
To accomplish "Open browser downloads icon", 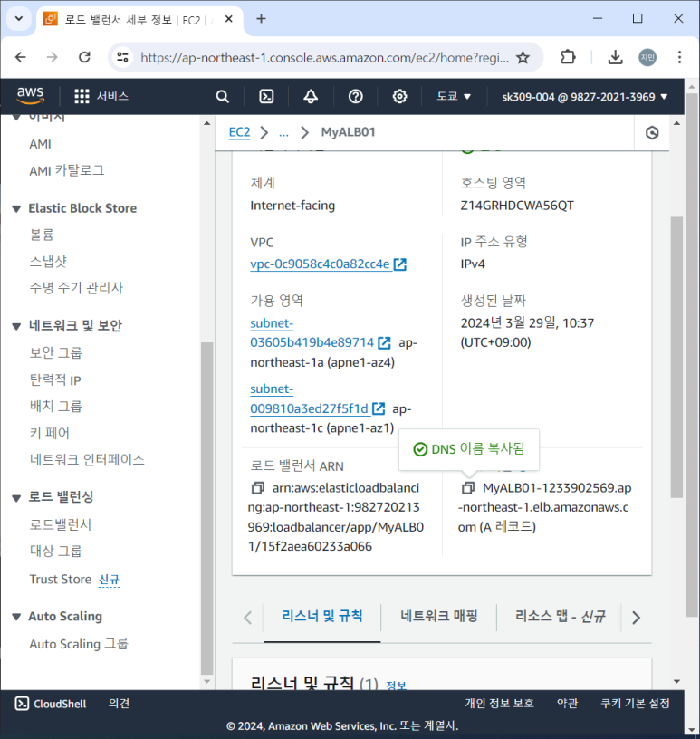I will (615, 57).
